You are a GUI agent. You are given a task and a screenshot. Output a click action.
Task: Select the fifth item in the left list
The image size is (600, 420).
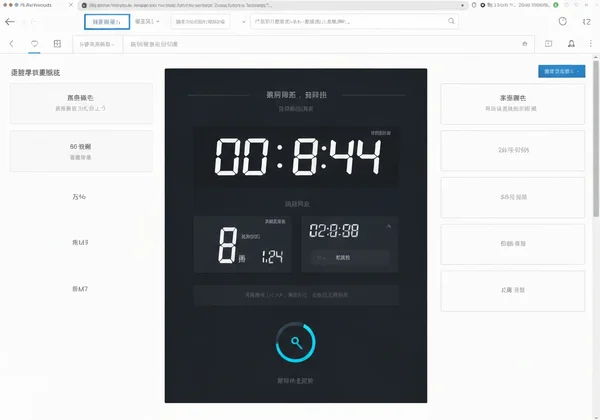[80, 289]
